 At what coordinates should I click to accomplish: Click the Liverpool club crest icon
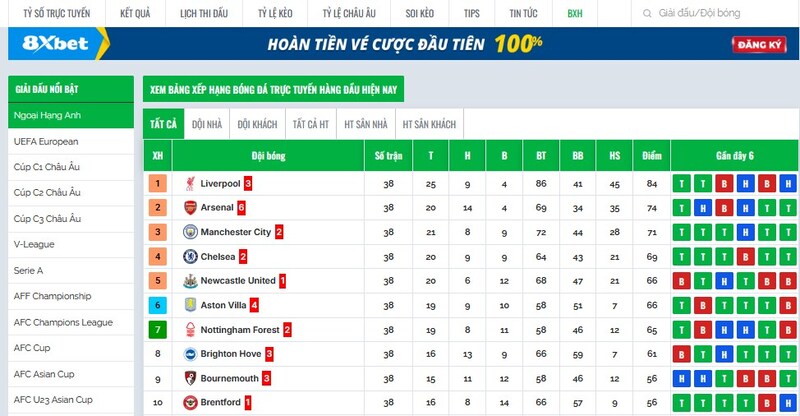tap(189, 184)
